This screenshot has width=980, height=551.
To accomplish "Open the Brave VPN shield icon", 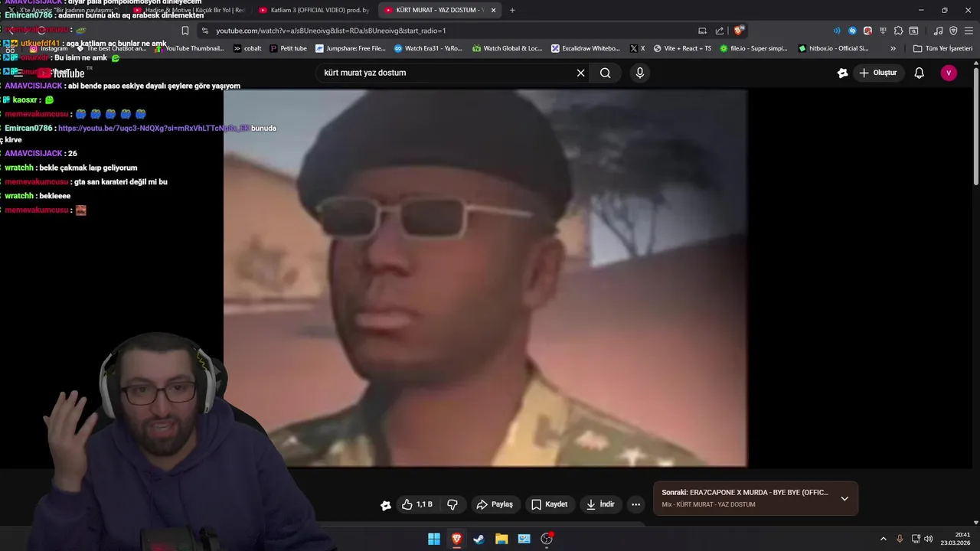I will [953, 31].
